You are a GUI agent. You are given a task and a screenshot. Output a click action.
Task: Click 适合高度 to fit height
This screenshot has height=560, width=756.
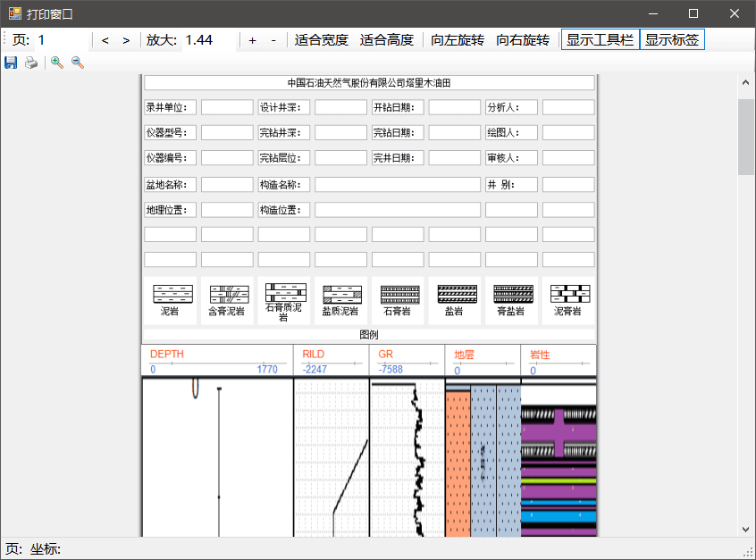(387, 40)
